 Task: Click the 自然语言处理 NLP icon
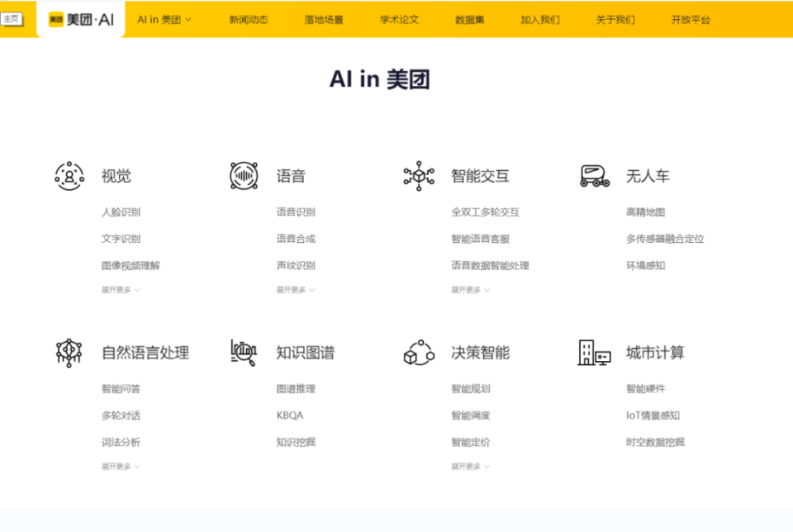[69, 352]
